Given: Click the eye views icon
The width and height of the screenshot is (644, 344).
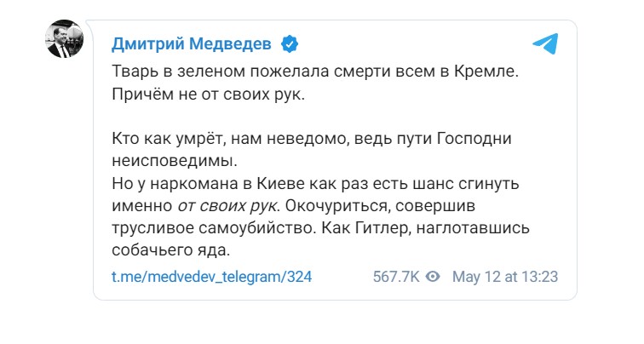Looking at the screenshot, I should [x=433, y=277].
